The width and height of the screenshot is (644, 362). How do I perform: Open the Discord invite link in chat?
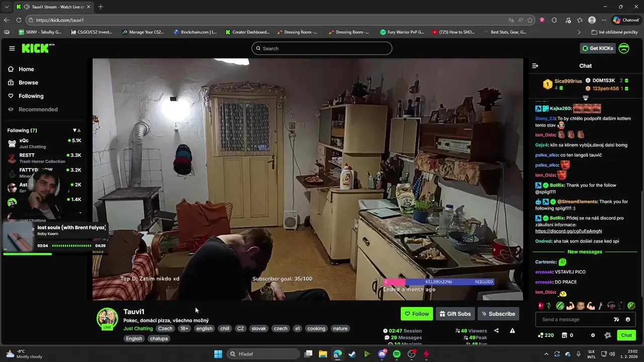tap(568, 231)
